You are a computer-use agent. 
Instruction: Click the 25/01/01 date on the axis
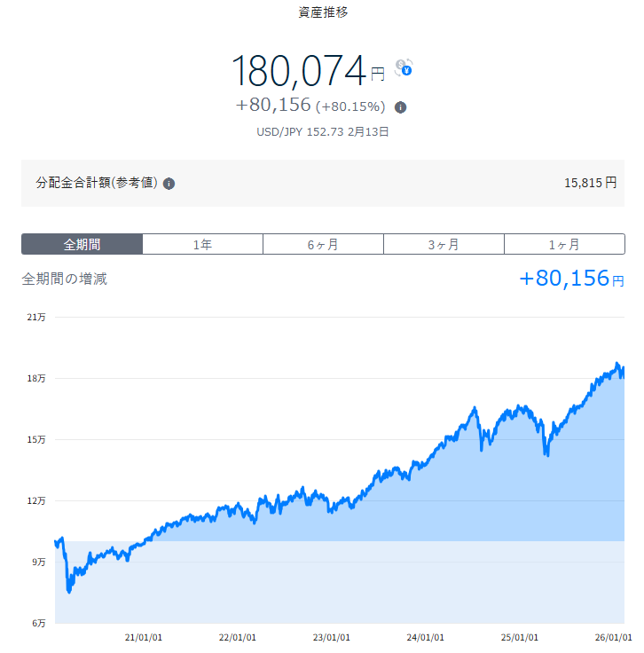(520, 637)
